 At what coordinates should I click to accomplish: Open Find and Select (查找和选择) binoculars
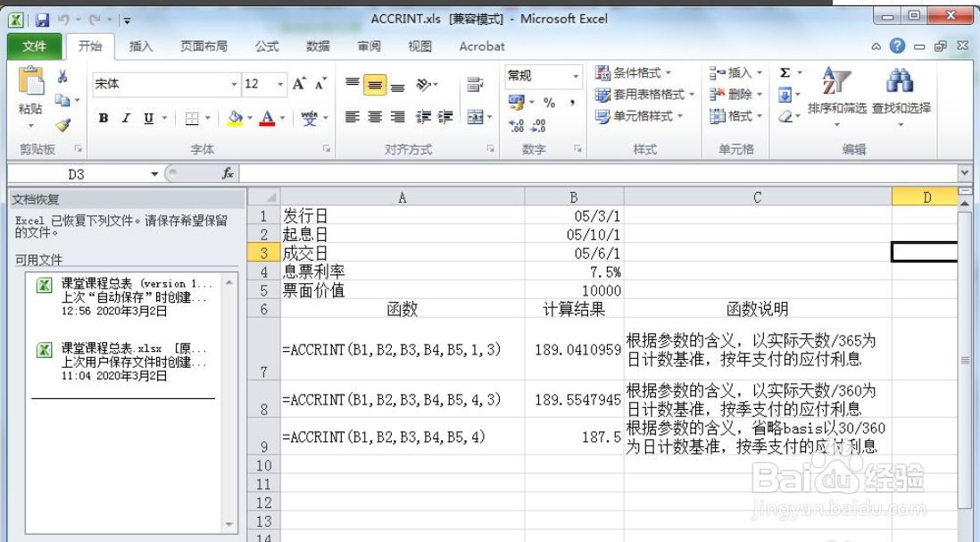901,97
